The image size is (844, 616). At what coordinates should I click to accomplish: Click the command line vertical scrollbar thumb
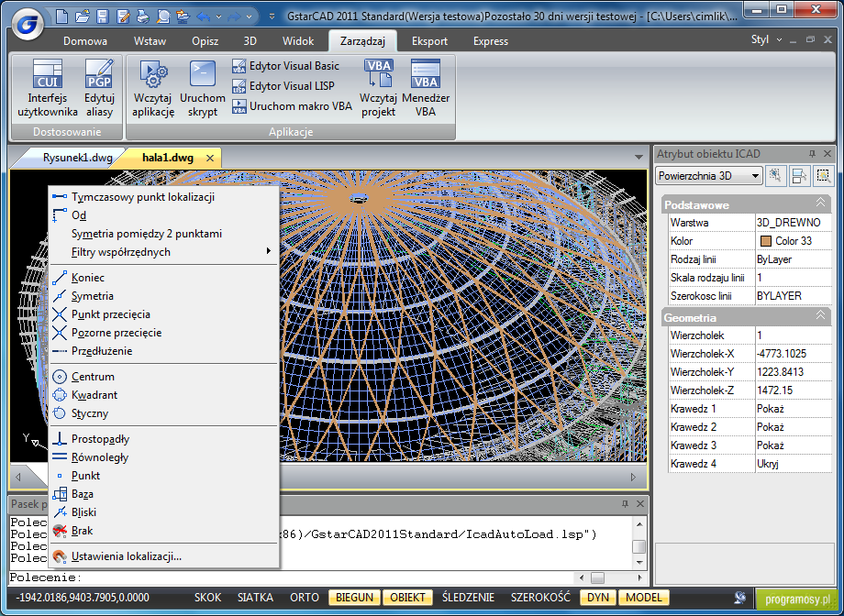pyautogui.click(x=639, y=546)
